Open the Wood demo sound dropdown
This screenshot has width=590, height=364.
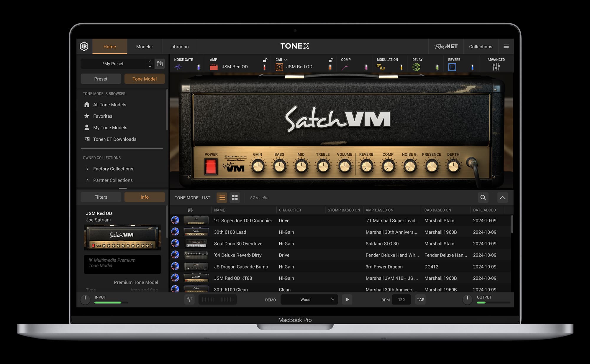(x=309, y=299)
